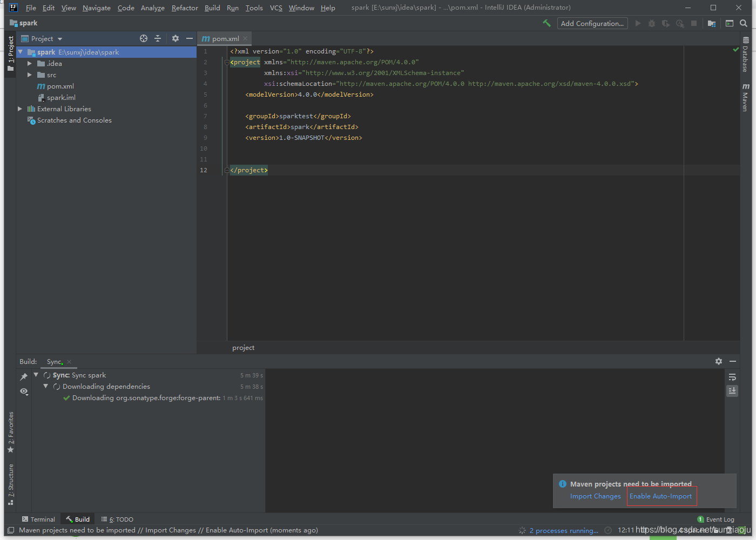Click the Build Project hammer icon
This screenshot has height=540, width=756.
tap(546, 23)
